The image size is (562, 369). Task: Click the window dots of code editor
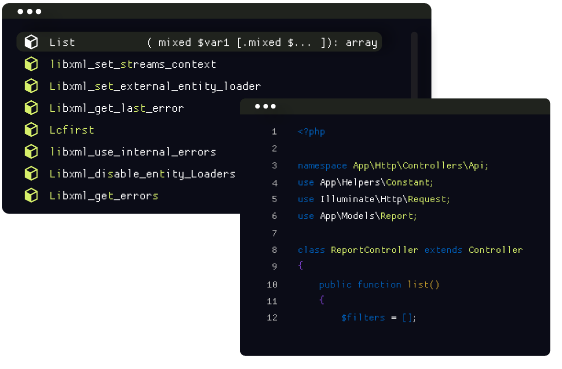265,106
